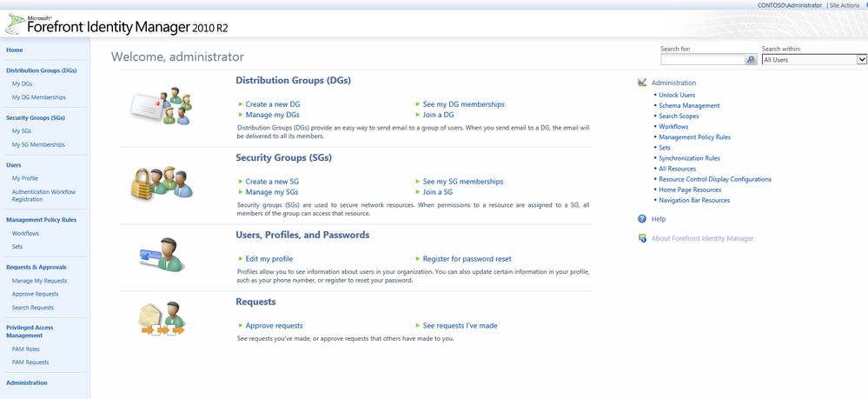Click the Approve requests link
The height and width of the screenshot is (399, 868).
click(274, 325)
